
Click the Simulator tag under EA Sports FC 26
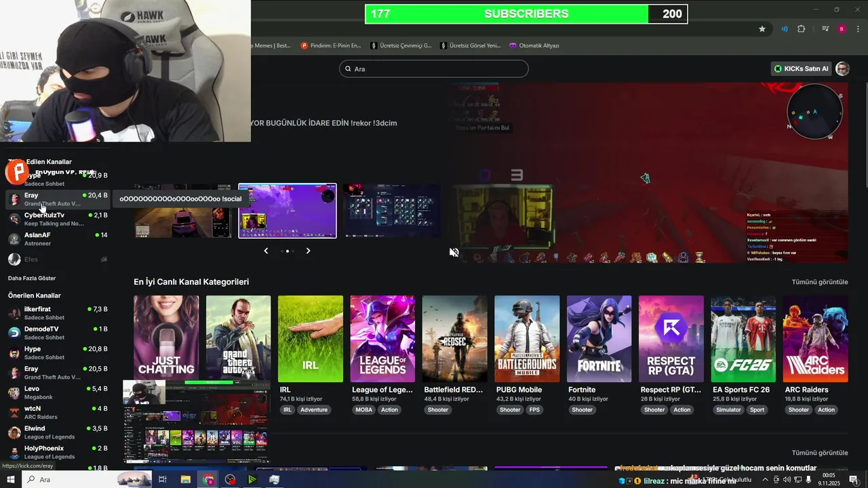(x=729, y=410)
